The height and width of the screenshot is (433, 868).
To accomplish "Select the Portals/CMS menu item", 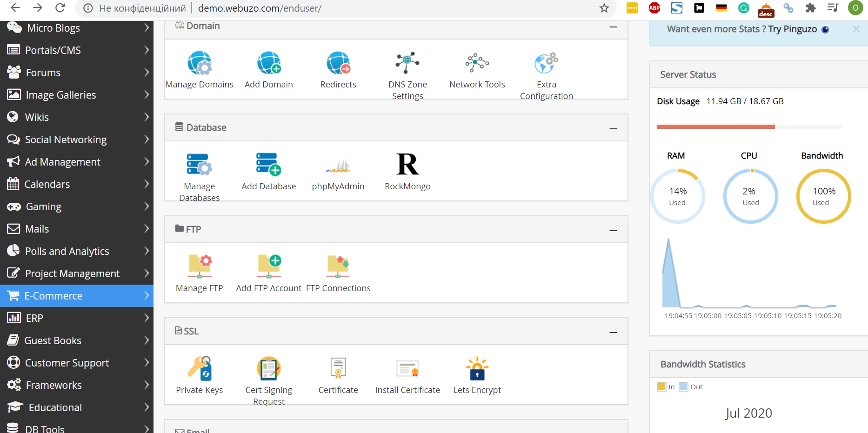I will (x=77, y=50).
